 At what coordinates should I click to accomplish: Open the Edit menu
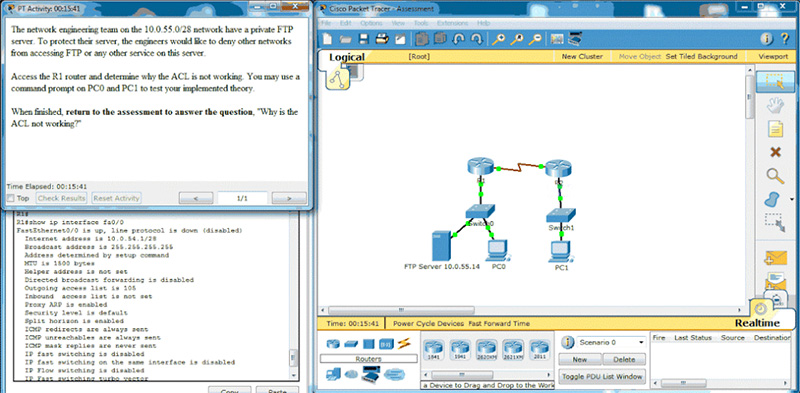pos(345,23)
